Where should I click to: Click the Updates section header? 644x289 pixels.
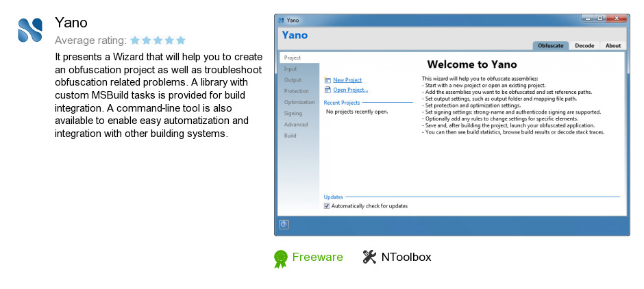click(333, 197)
